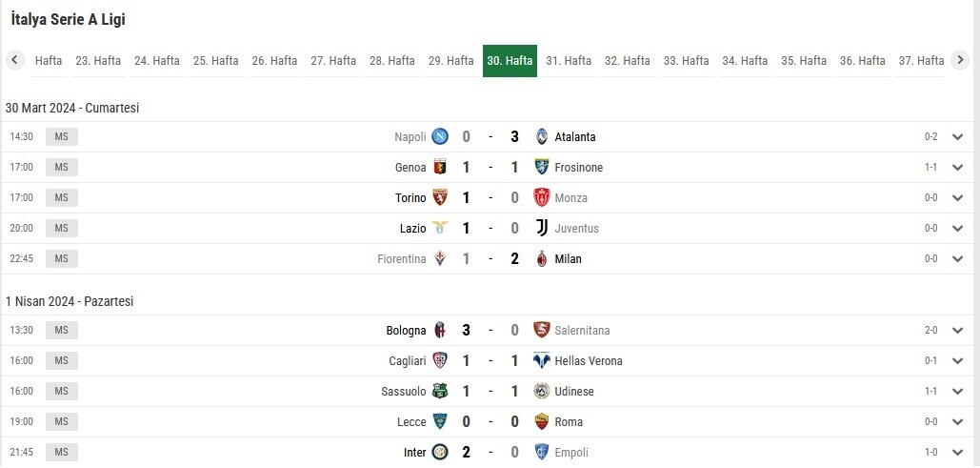This screenshot has height=468, width=980.
Task: Select the Juventus logo icon
Action: pyautogui.click(x=542, y=229)
